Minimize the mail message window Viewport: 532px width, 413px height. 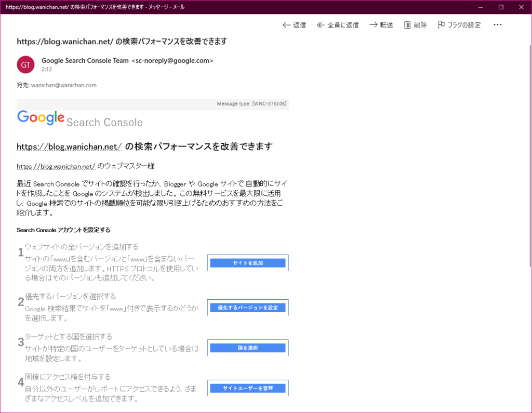coord(481,7)
